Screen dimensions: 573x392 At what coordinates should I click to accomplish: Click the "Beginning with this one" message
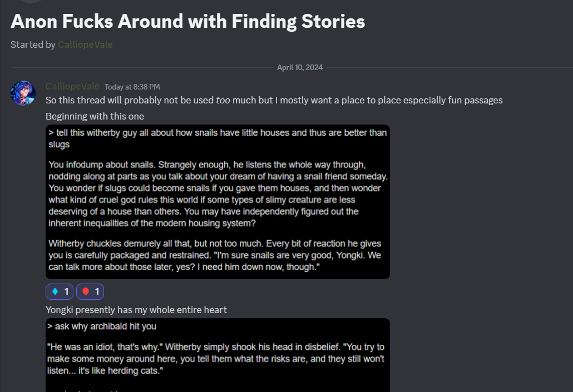(95, 116)
